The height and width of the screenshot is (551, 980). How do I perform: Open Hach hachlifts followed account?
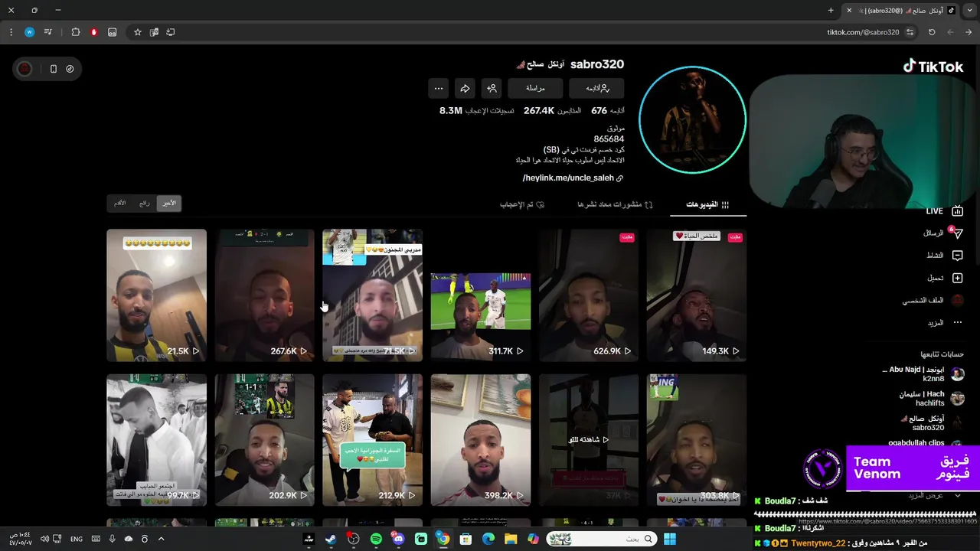point(931,399)
